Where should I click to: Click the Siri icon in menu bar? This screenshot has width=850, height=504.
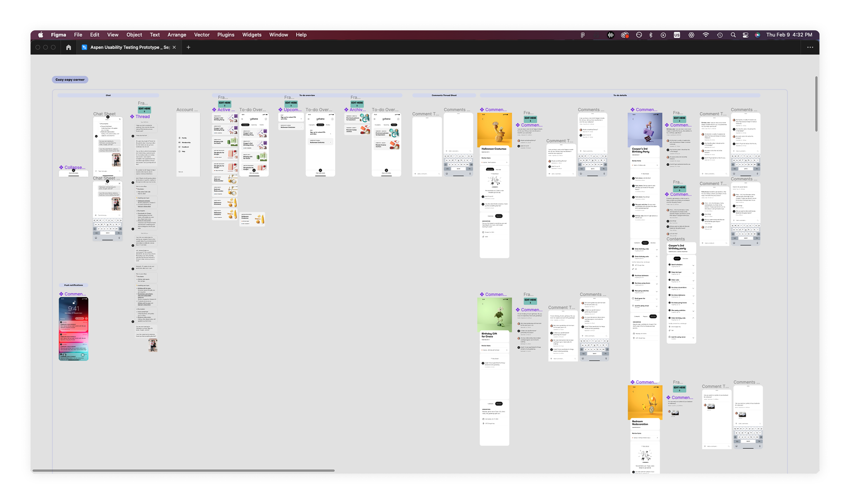tap(757, 35)
